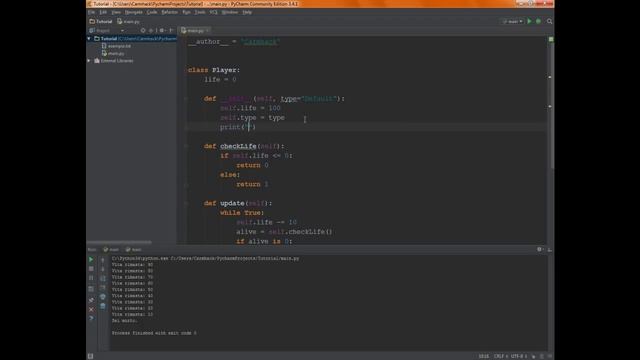The image size is (640, 360).
Task: Open the Window menu
Action: 229,12
